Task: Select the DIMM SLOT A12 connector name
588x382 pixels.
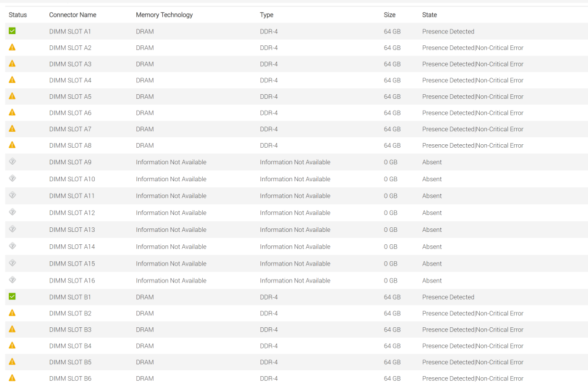Action: pyautogui.click(x=72, y=212)
